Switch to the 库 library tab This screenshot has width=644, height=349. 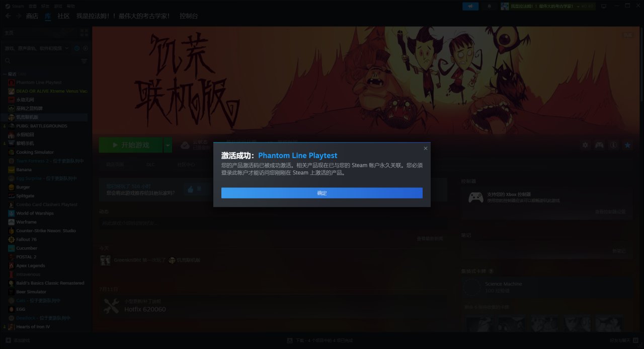[48, 16]
